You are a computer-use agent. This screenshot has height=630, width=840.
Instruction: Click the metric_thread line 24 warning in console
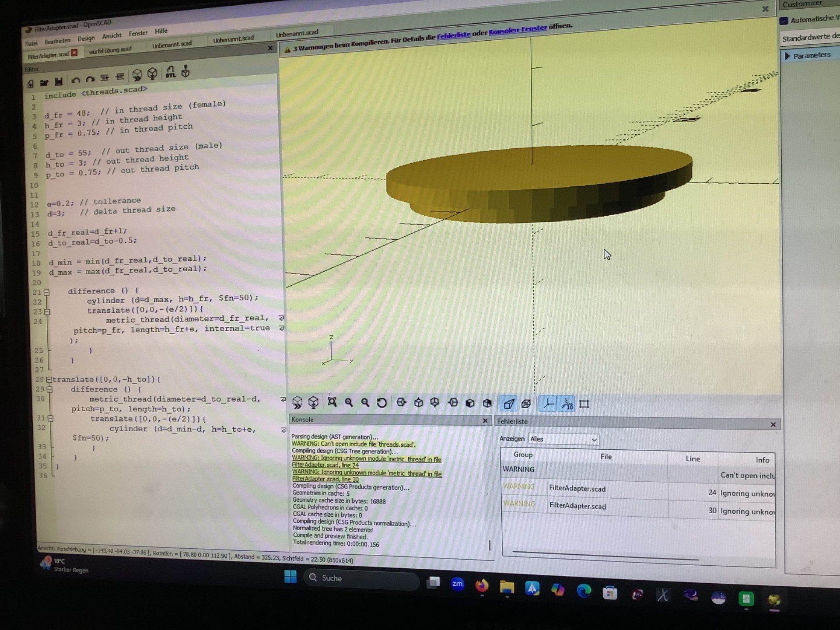[367, 462]
